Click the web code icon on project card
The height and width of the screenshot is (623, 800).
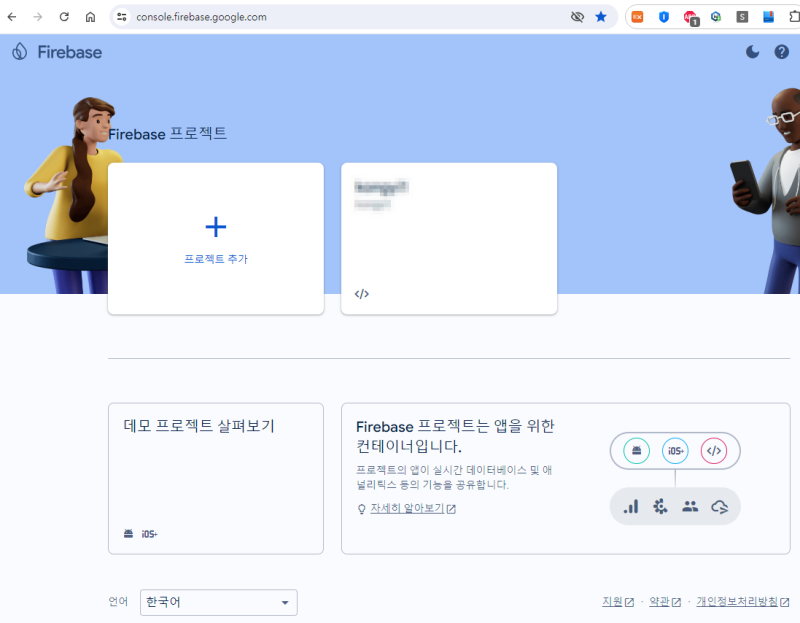(362, 294)
